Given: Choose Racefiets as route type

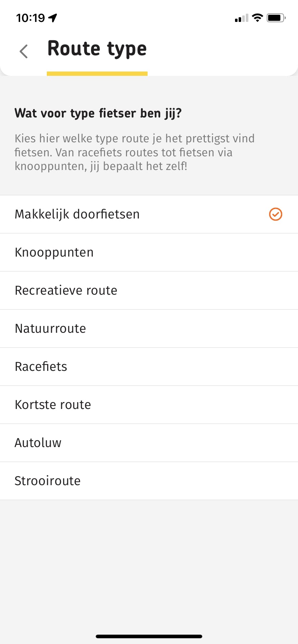Looking at the screenshot, I should click(41, 367).
